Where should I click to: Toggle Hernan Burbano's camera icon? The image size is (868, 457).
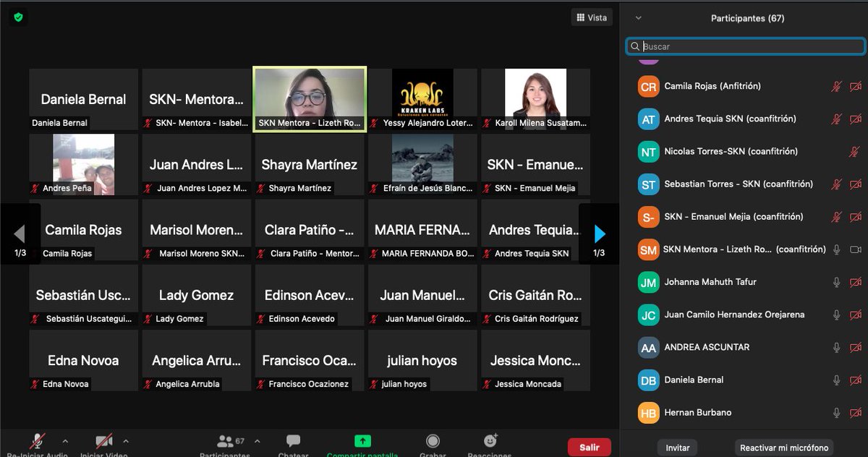(856, 412)
